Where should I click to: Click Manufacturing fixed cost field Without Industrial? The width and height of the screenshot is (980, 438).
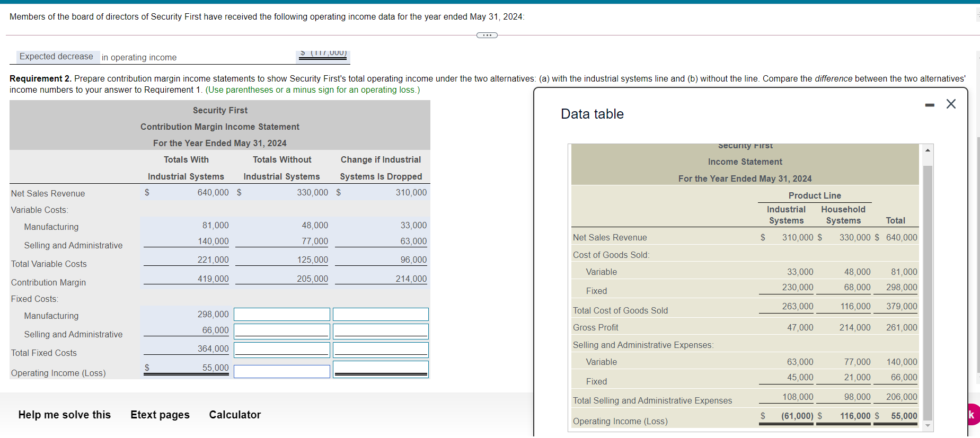pos(282,315)
